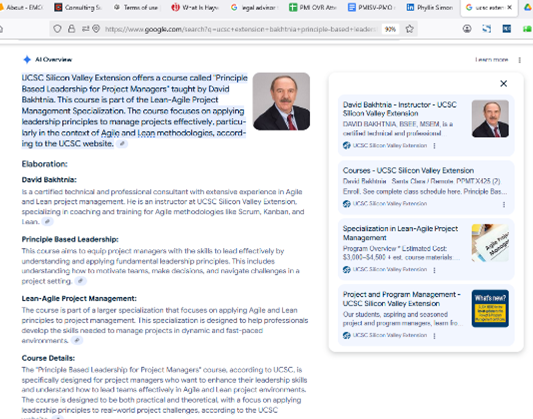Close the sources side panel

pos(503,84)
